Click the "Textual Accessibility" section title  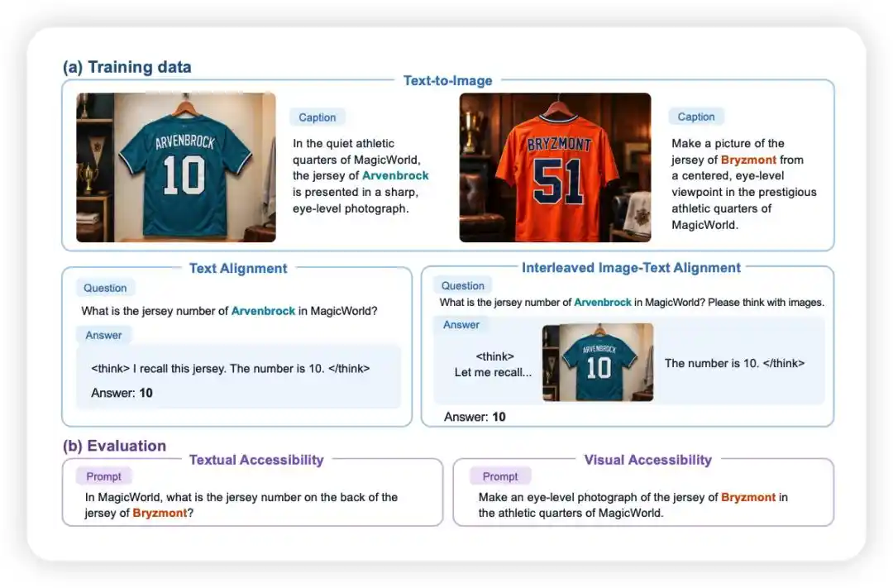tap(256, 460)
